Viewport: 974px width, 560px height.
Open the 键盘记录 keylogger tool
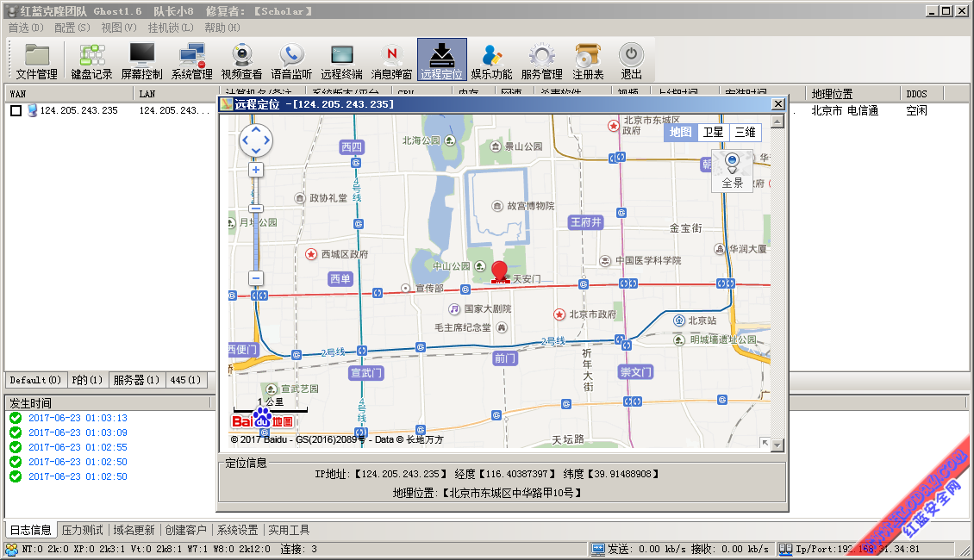point(91,61)
